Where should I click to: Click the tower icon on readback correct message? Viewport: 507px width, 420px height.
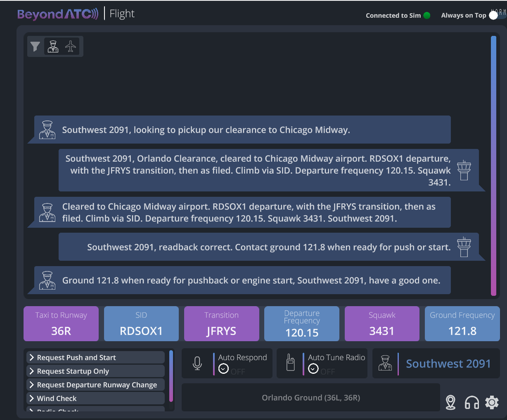click(464, 247)
